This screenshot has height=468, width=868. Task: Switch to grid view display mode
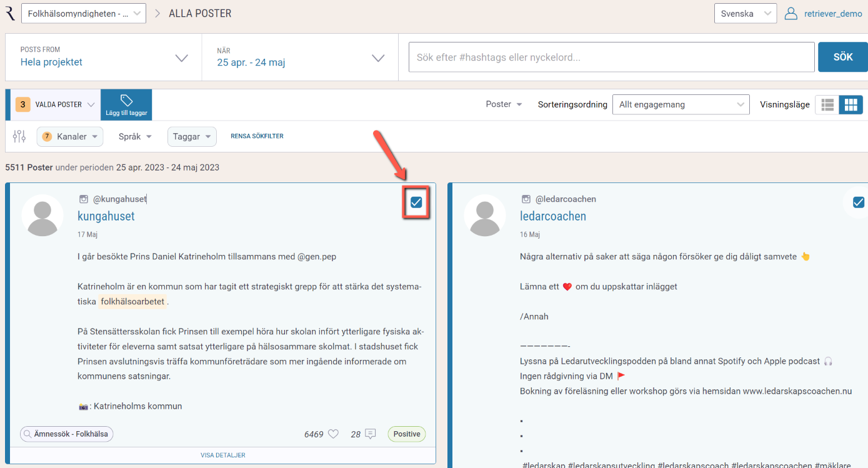851,105
